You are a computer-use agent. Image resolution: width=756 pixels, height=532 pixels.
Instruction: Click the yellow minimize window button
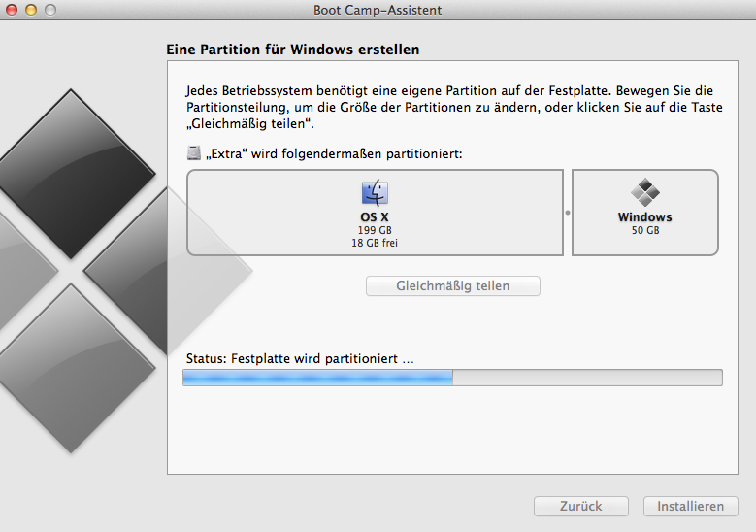point(31,10)
